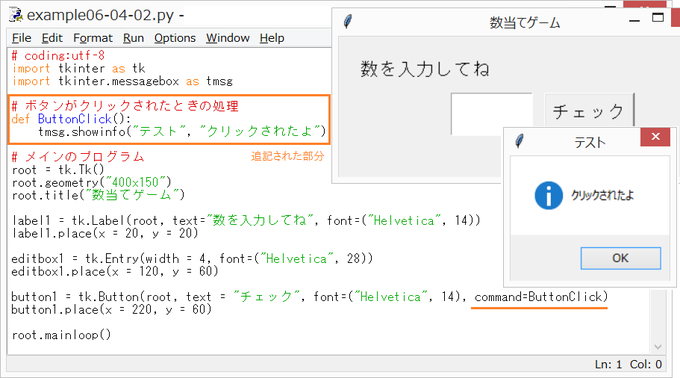Image resolution: width=680 pixels, height=378 pixels.
Task: Click the クリックされたよ message text
Action: click(x=602, y=196)
